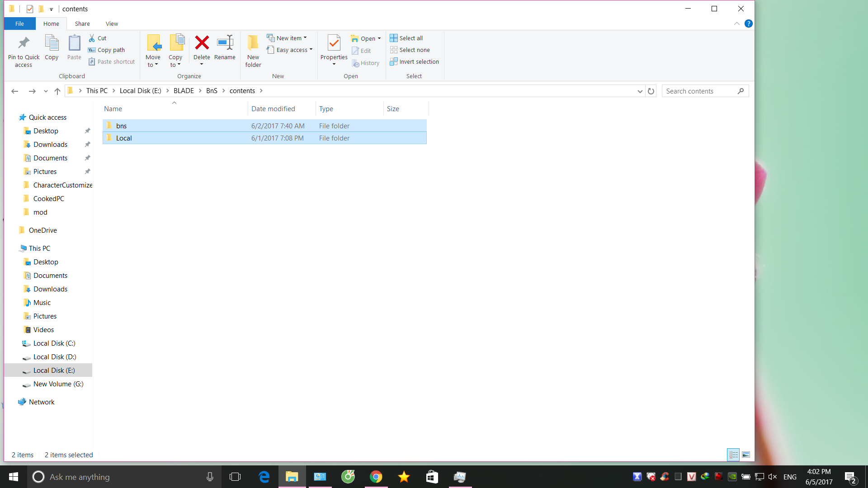The width and height of the screenshot is (868, 488).
Task: Open the File menu tab
Action: 19,23
